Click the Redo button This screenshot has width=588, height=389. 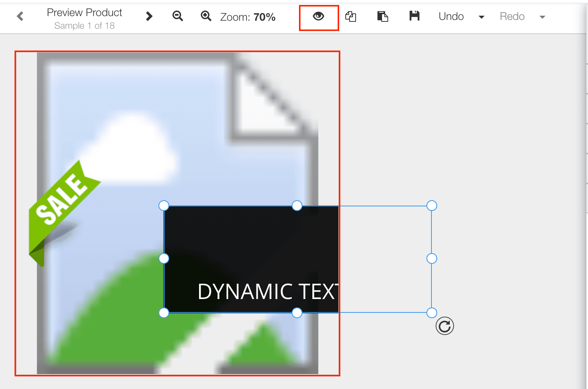click(512, 16)
